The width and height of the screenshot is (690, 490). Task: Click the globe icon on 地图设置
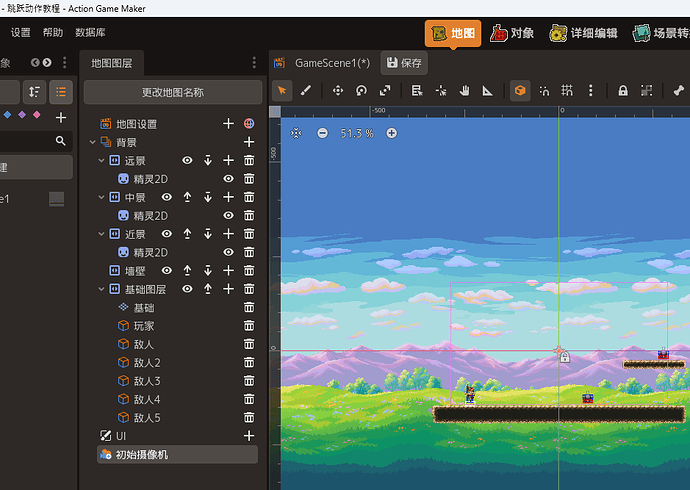(249, 124)
